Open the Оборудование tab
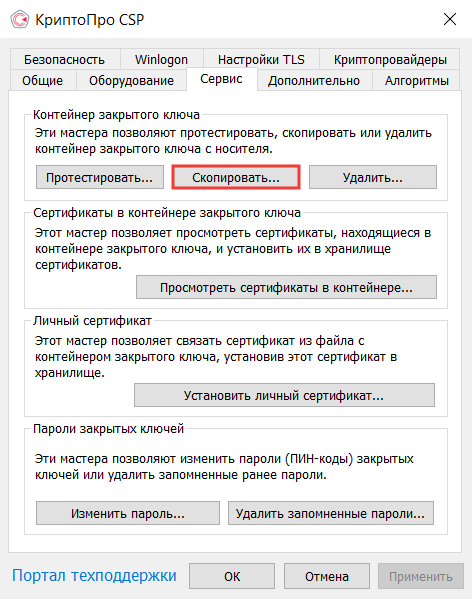The width and height of the screenshot is (472, 599). point(131,80)
